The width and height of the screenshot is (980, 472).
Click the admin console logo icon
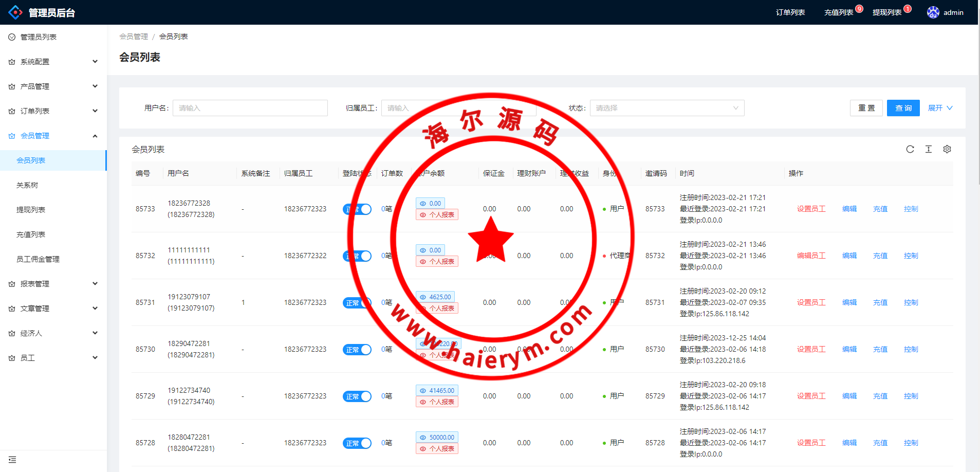(15, 12)
